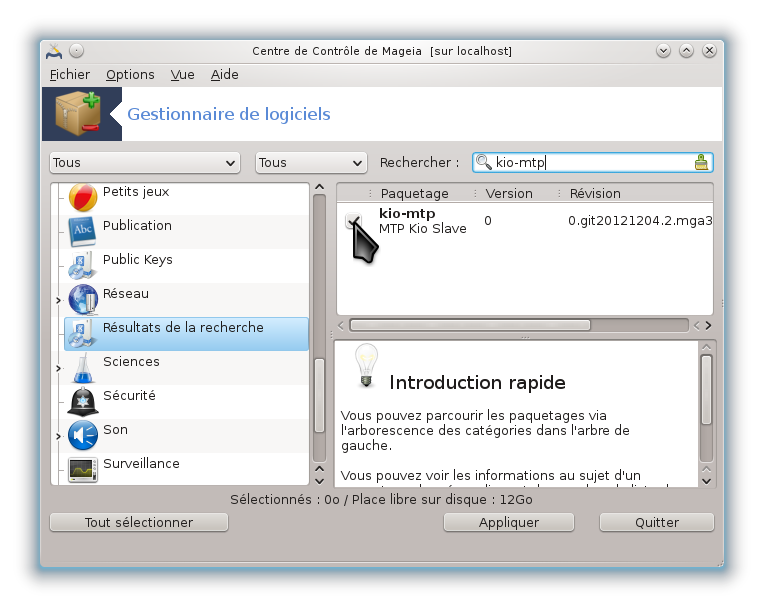Select the Sciences category label
Screen dimensions: 764x607
point(131,361)
